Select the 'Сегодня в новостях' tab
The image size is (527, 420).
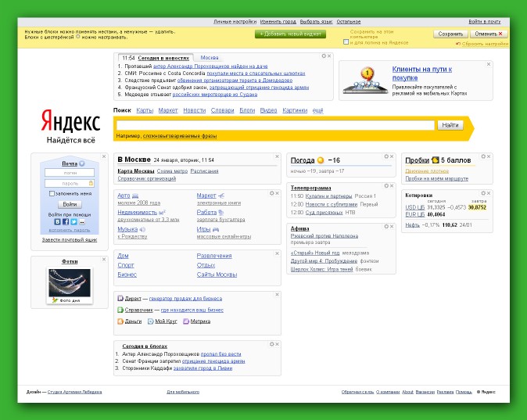(x=163, y=58)
